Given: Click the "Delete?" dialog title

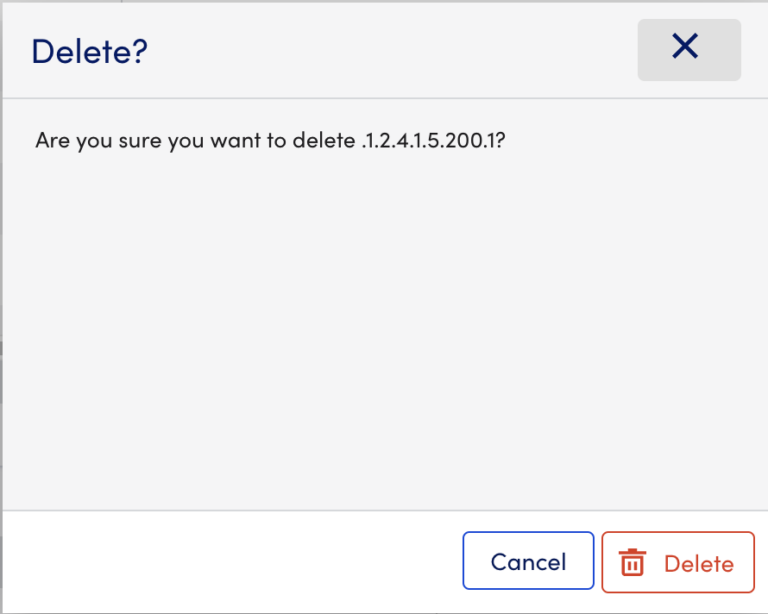Looking at the screenshot, I should (x=89, y=51).
